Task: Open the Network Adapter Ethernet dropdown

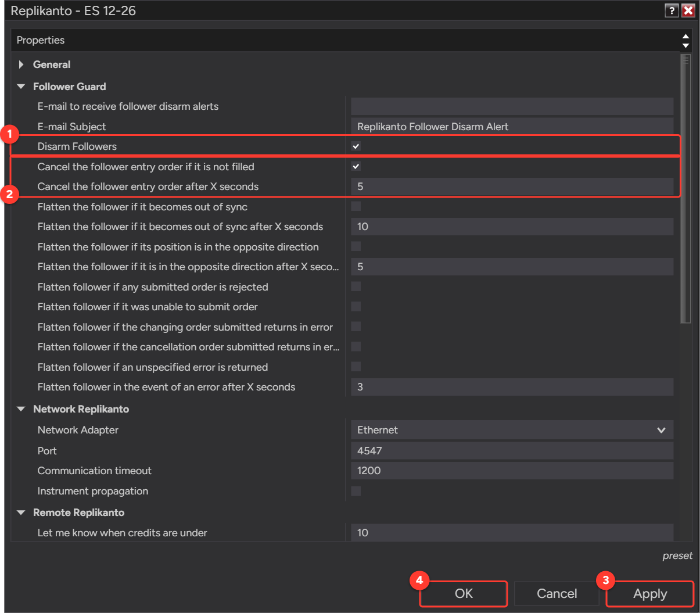Action: (x=512, y=430)
